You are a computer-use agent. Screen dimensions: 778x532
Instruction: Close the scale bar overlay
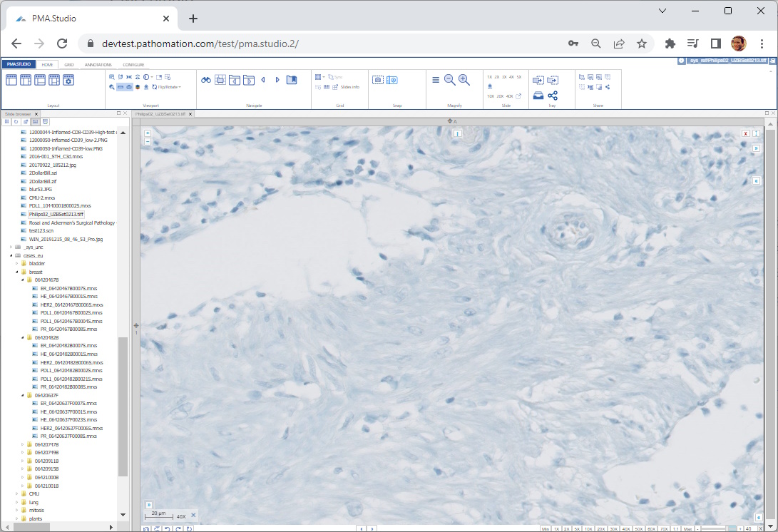193,515
